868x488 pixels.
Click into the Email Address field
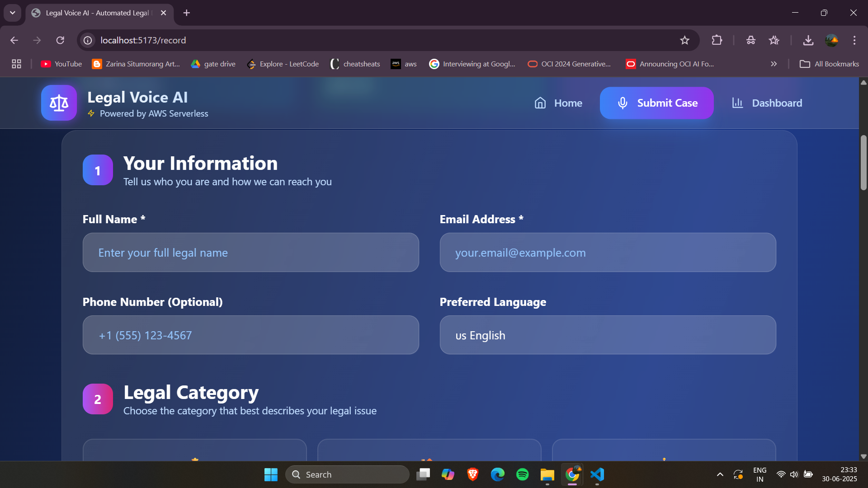click(x=607, y=253)
